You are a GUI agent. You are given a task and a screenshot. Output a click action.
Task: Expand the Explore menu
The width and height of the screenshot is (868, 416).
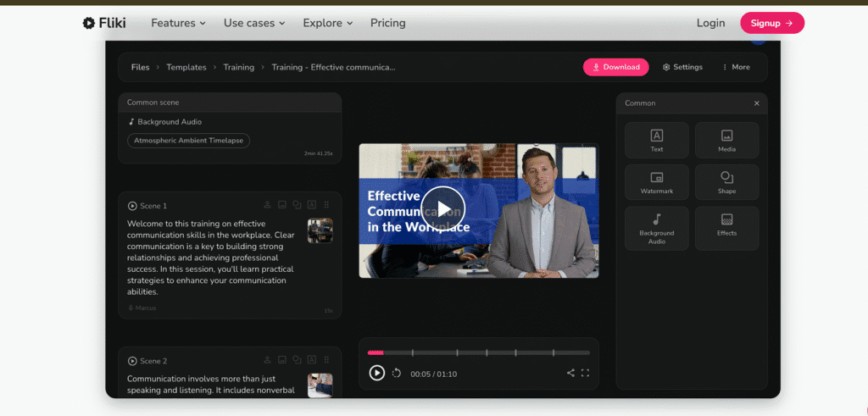click(x=327, y=23)
